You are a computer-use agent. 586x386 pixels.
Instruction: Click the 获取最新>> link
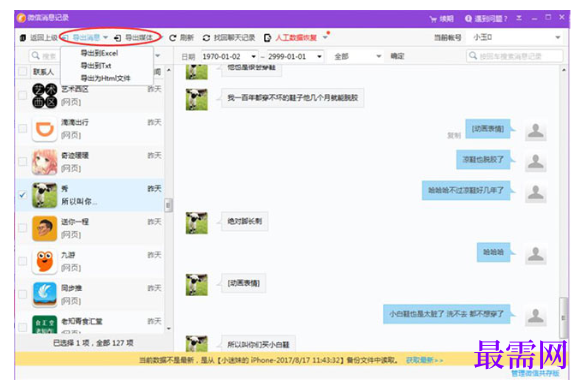coord(425,360)
